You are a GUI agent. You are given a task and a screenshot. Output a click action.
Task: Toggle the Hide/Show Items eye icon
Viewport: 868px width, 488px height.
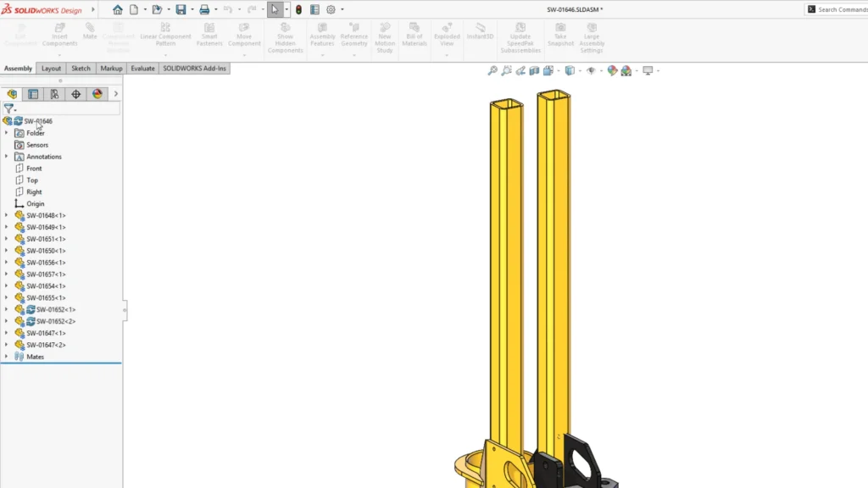(591, 71)
